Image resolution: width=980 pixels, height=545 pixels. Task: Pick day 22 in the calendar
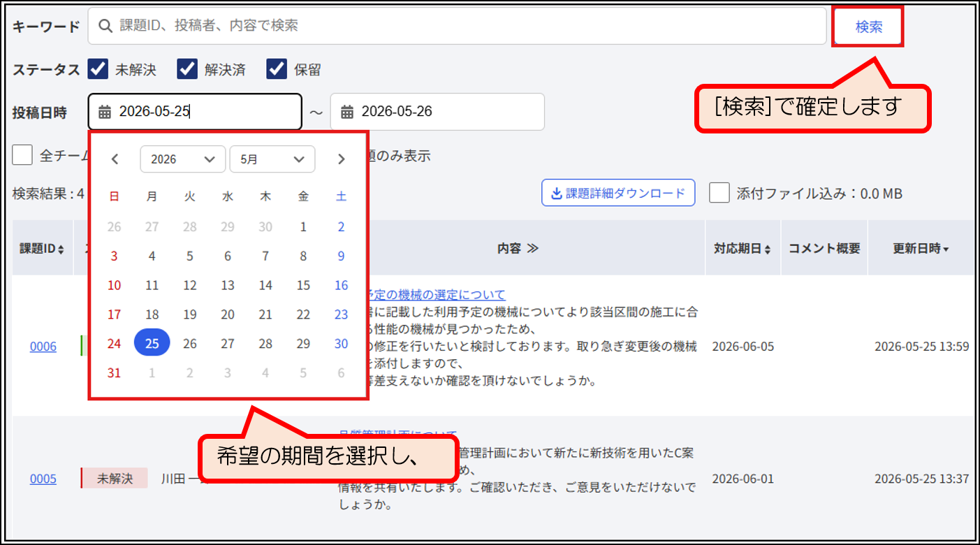pyautogui.click(x=303, y=314)
